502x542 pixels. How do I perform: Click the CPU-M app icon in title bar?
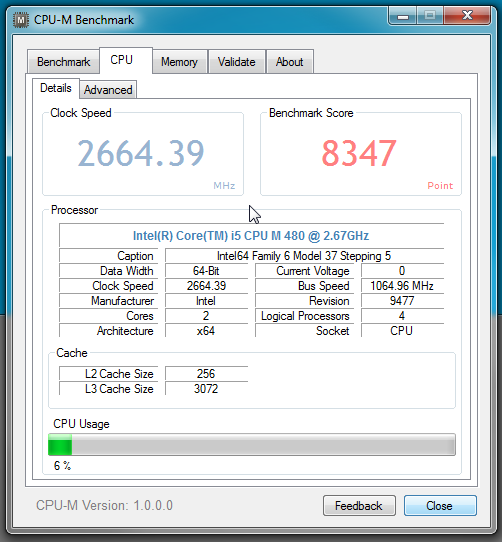click(21, 20)
